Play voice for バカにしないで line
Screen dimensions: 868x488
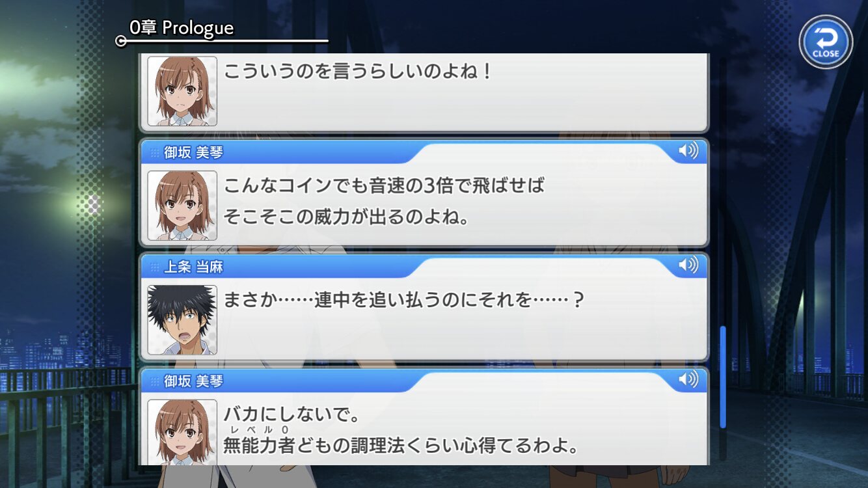click(688, 380)
